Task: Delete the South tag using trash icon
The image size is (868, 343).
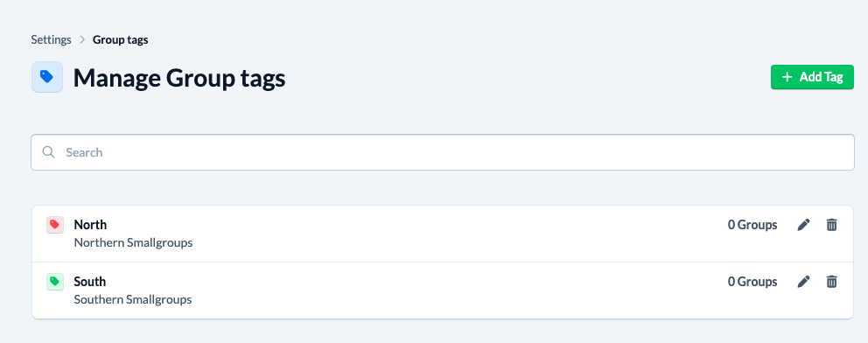Action: (x=831, y=282)
